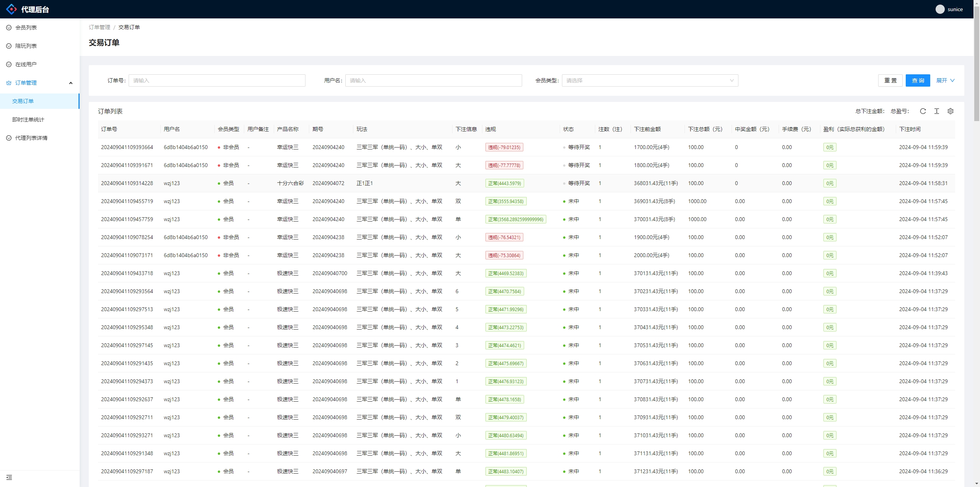Click the 查询 search button
The width and height of the screenshot is (980, 487).
pyautogui.click(x=918, y=80)
